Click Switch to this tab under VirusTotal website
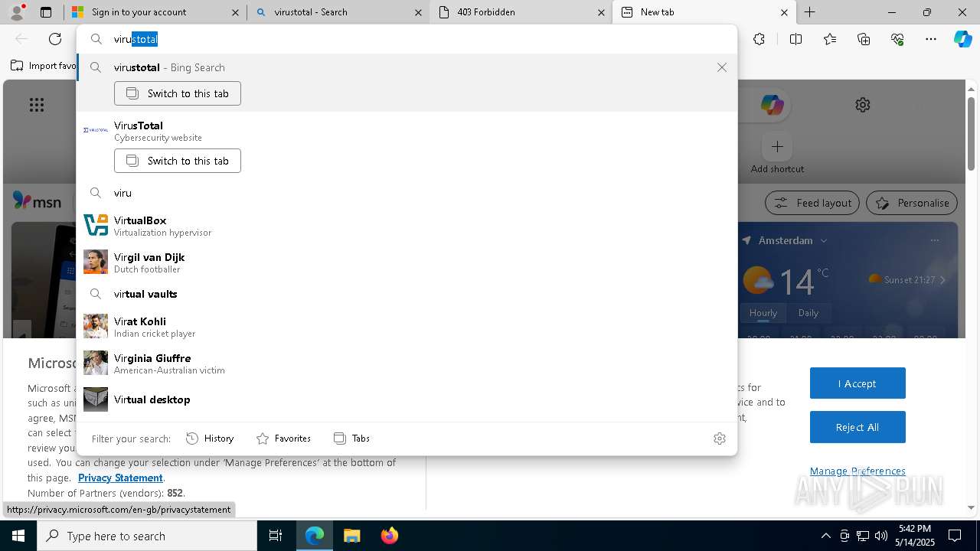 pos(178,161)
